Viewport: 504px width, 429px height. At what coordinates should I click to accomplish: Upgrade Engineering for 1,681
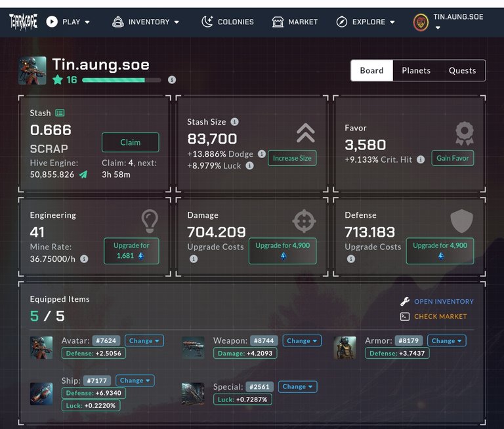(131, 251)
